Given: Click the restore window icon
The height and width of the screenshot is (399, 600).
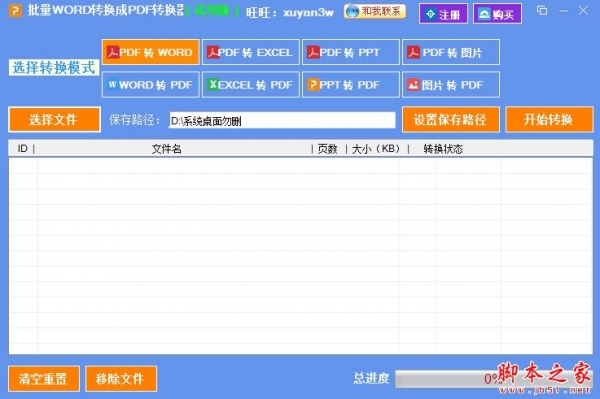Looking at the screenshot, I should 542,10.
